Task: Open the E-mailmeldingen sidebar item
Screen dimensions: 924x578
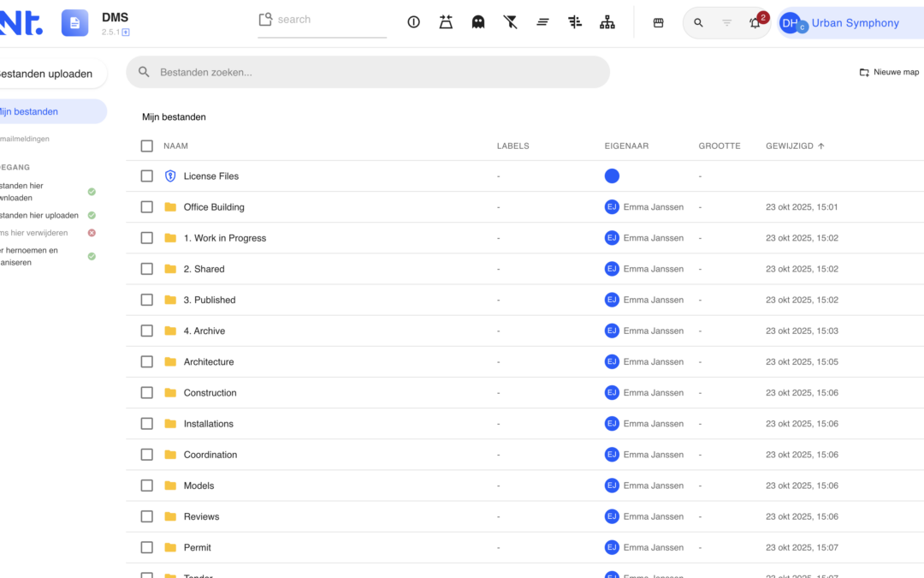Action: (25, 140)
